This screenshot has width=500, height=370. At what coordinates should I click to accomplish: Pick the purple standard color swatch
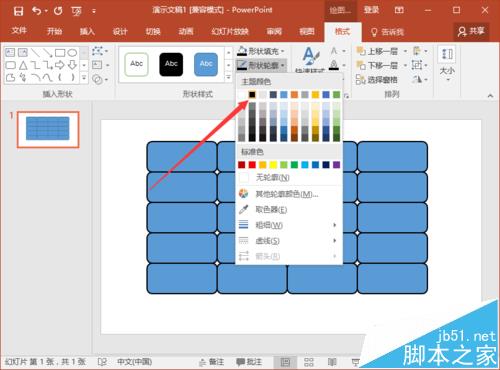tap(336, 164)
